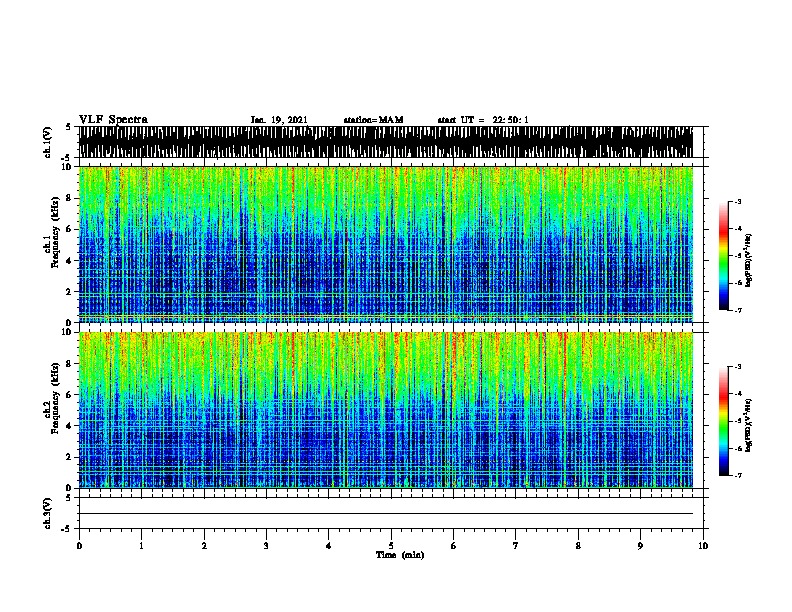Click the "Time (min)" axis title
Viewport: 792px width, 612px height.
coord(400,555)
